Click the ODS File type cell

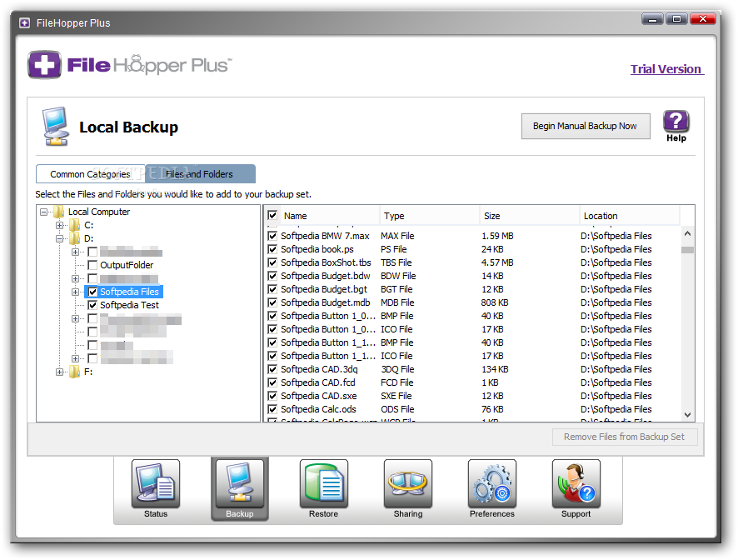tap(397, 409)
